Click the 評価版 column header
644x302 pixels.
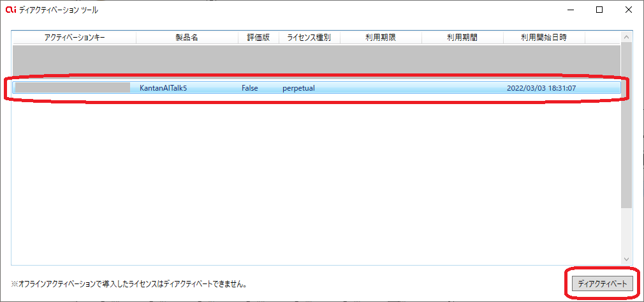[x=258, y=38]
